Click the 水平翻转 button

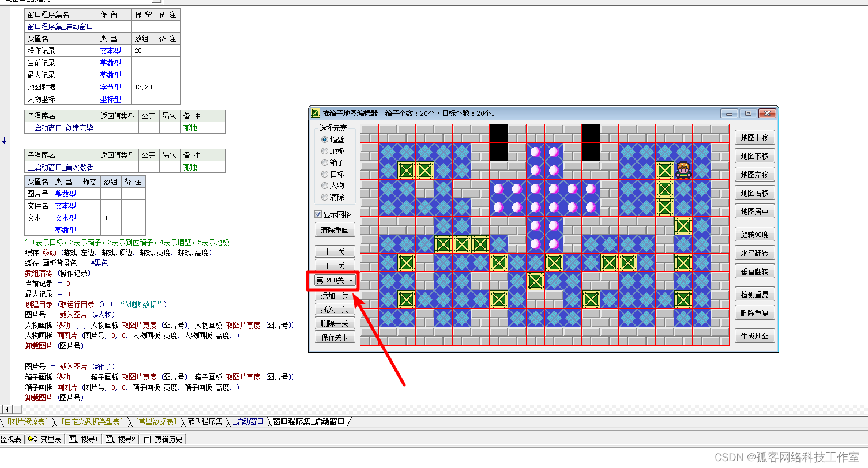tap(755, 253)
